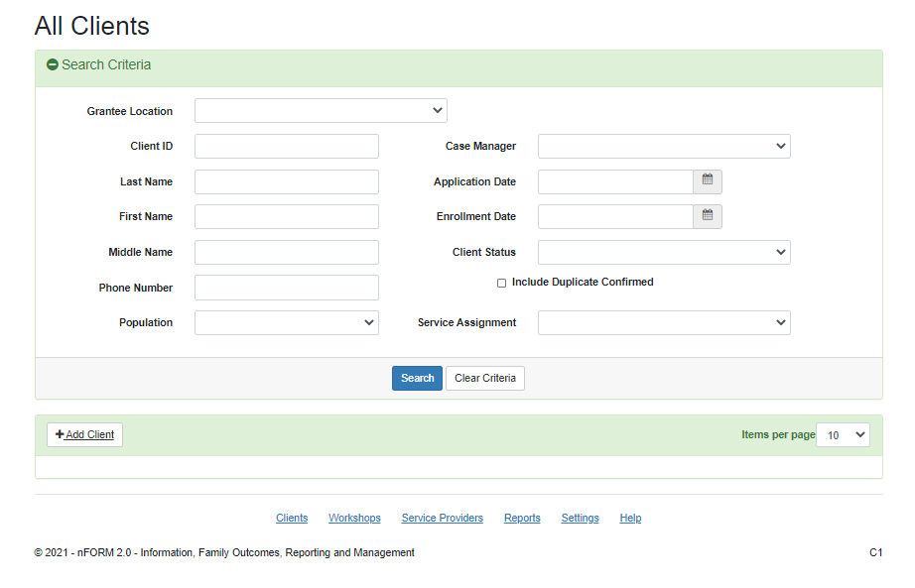Expand the Grantee Location dropdown
This screenshot has height=588, width=915.
coord(321,111)
